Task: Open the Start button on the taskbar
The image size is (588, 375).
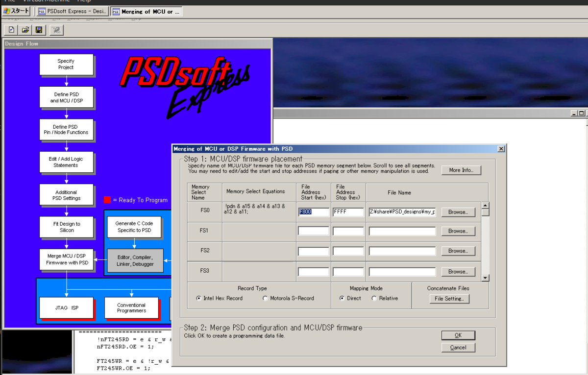Action: point(17,11)
